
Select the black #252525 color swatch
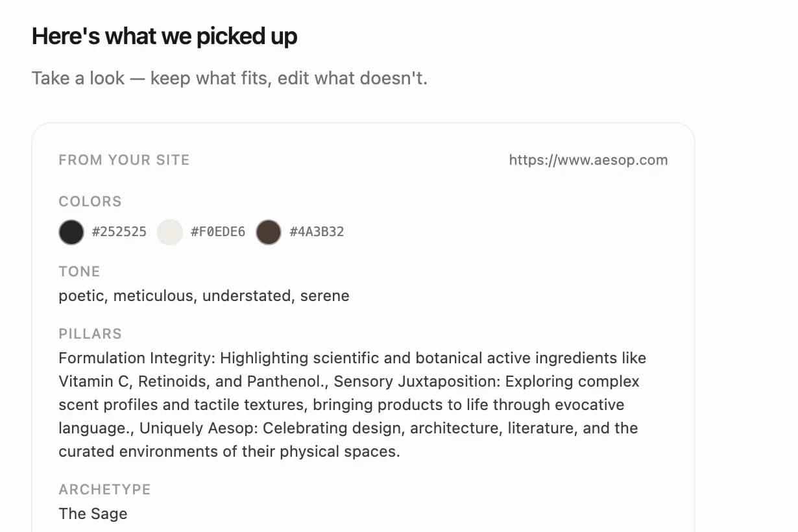(x=71, y=232)
